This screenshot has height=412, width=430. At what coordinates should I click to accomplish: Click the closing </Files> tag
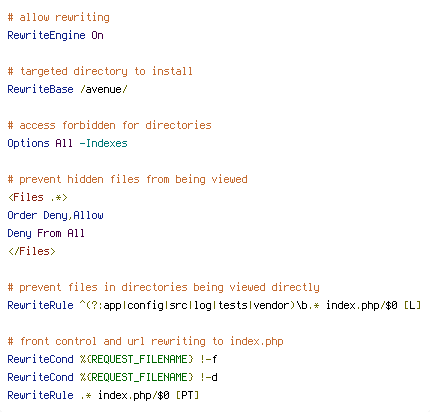point(32,251)
